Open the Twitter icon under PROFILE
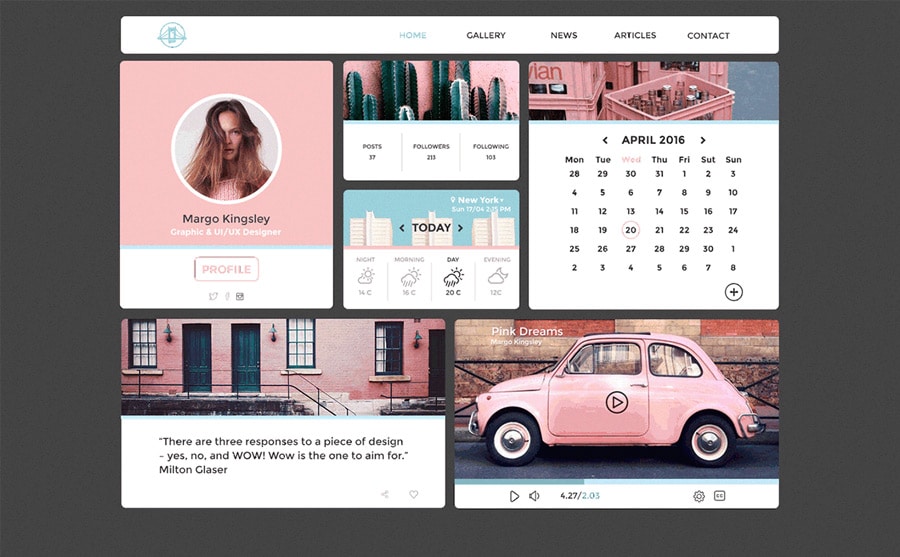Screen dimensions: 900x557 click(213, 296)
